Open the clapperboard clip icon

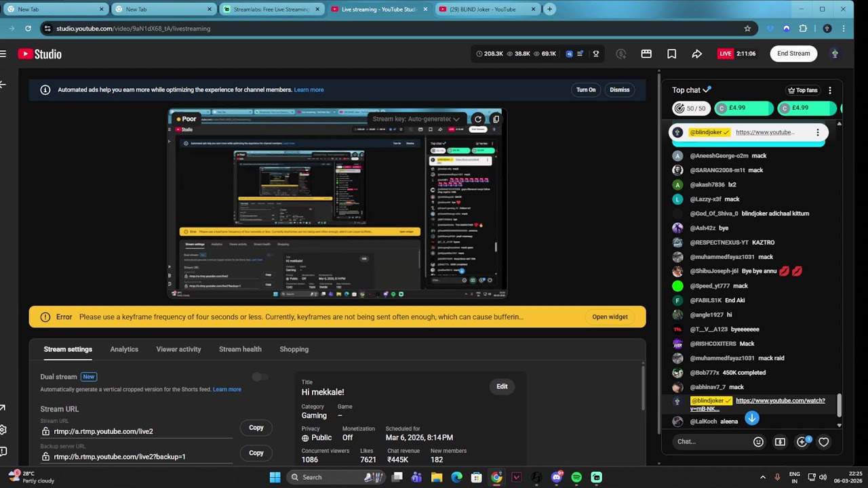point(646,54)
